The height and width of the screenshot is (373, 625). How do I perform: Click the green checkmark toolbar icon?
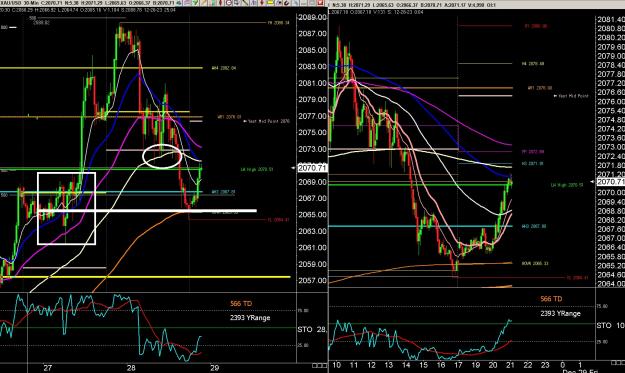click(x=195, y=2)
